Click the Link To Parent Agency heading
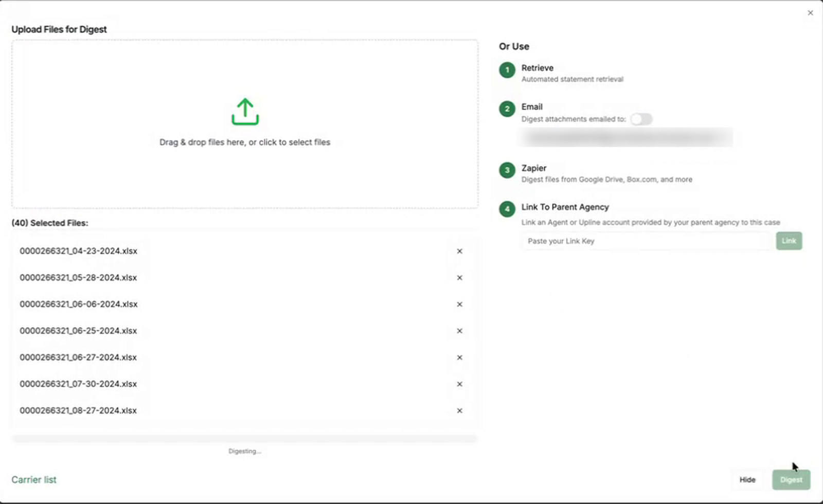 click(x=565, y=207)
